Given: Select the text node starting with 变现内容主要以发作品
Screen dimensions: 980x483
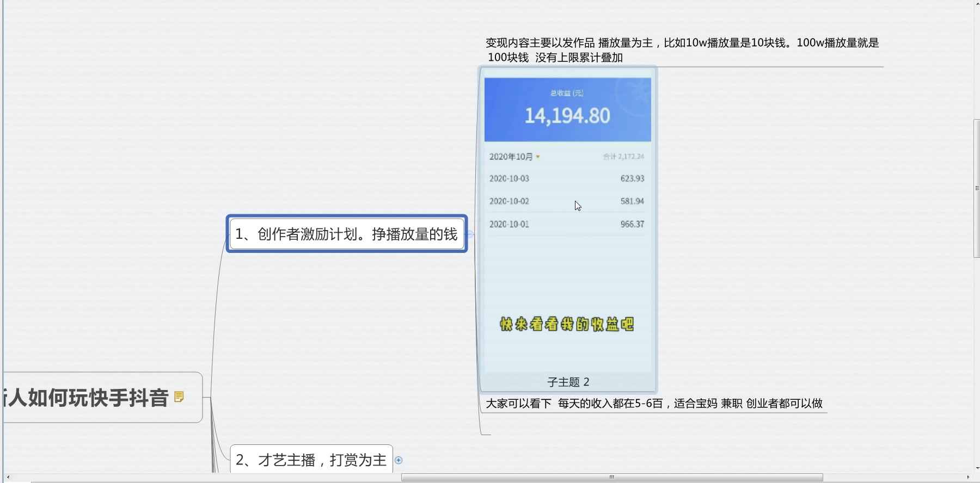Looking at the screenshot, I should click(x=682, y=50).
